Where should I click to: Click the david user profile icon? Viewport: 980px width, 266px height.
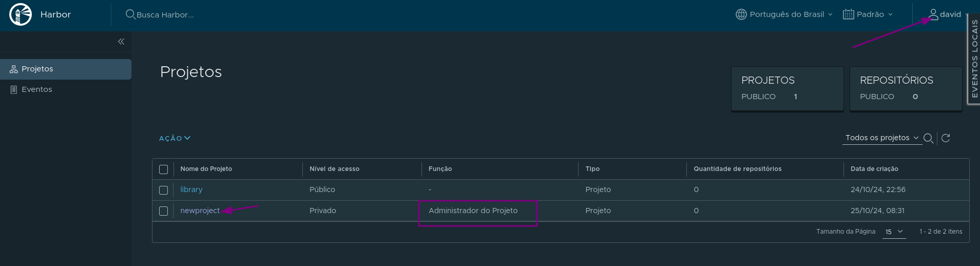pyautogui.click(x=933, y=14)
